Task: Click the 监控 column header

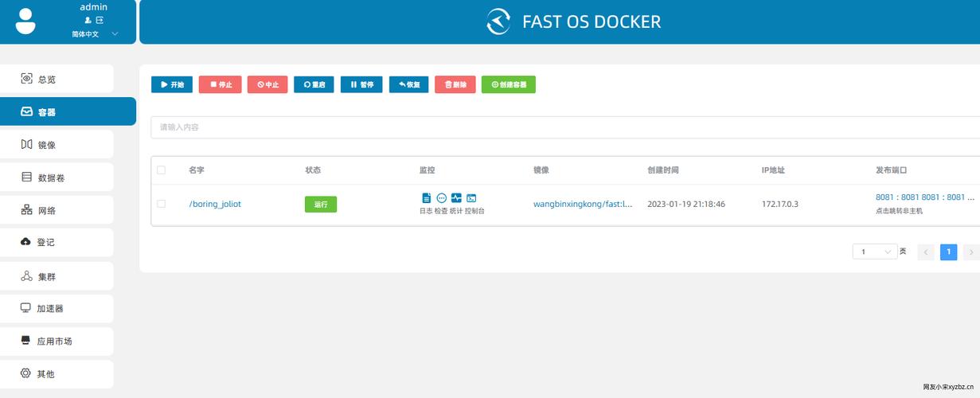Action: click(x=428, y=170)
